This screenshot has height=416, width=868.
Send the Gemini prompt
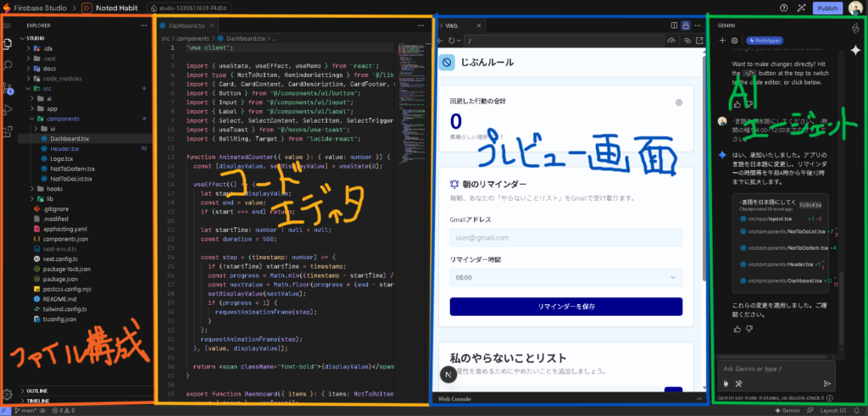point(827,383)
